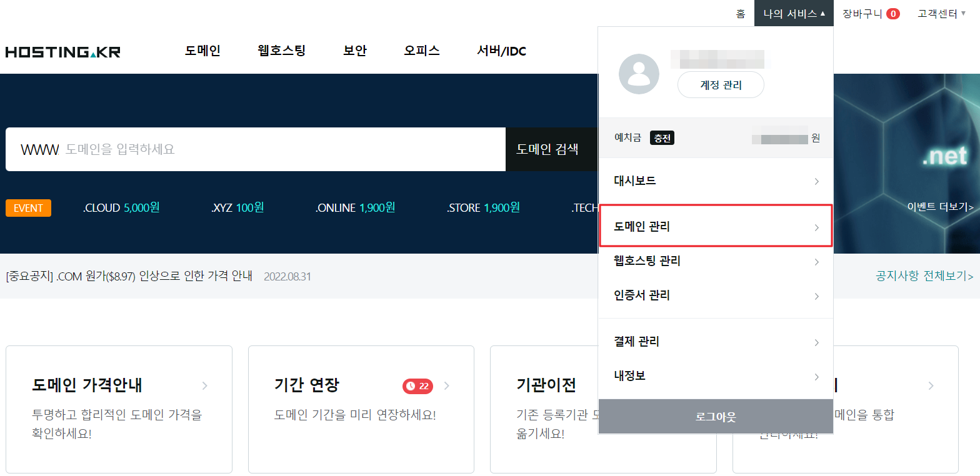Open 공지사항 전체보기 link
This screenshot has width=980, height=476.
click(924, 276)
